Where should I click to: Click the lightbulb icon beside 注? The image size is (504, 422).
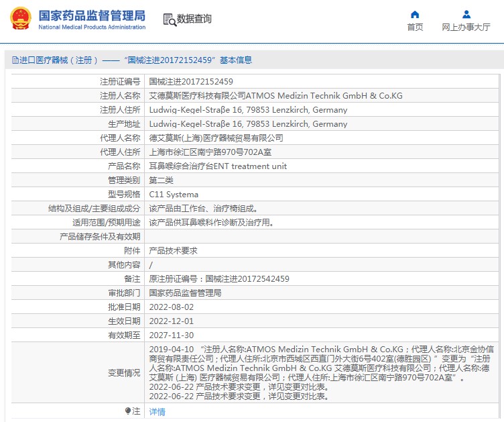(x=128, y=411)
